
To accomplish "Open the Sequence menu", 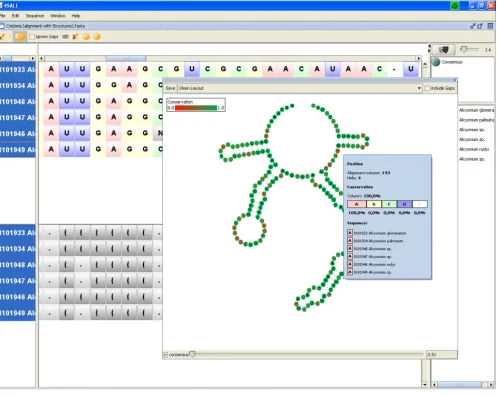I will point(35,16).
